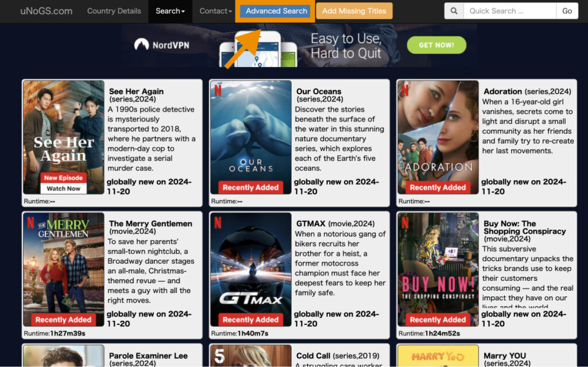Open Country Details in the navbar
This screenshot has height=367, width=588.
point(114,11)
